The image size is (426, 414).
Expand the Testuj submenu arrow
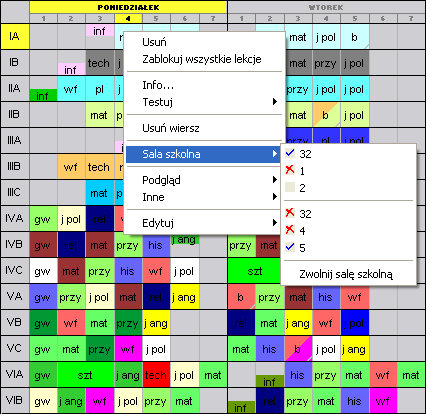point(275,102)
